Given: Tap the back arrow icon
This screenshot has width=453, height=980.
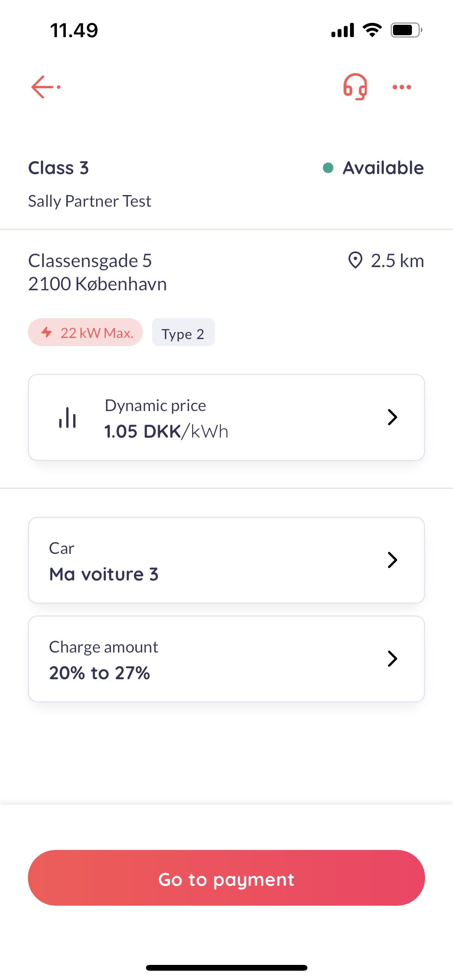Looking at the screenshot, I should click(45, 87).
